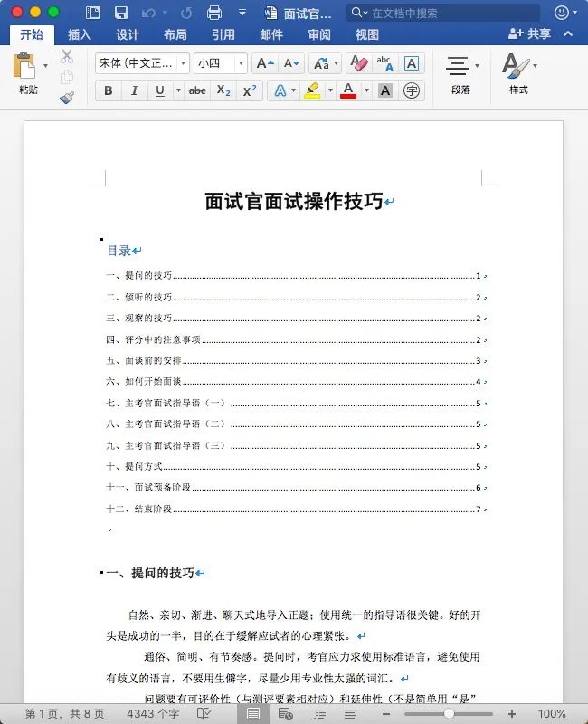Click the Redo arrow icon
Image resolution: width=588 pixels, height=724 pixels.
[186, 13]
